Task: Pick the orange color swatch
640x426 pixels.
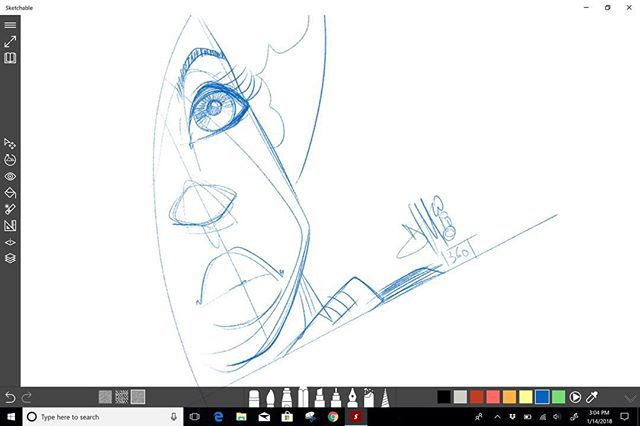Action: pos(509,397)
